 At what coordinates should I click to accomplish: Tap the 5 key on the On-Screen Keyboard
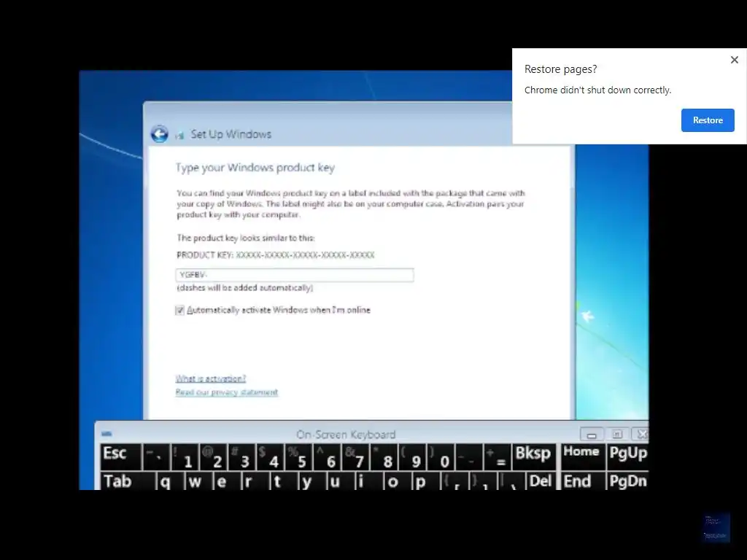pyautogui.click(x=298, y=456)
